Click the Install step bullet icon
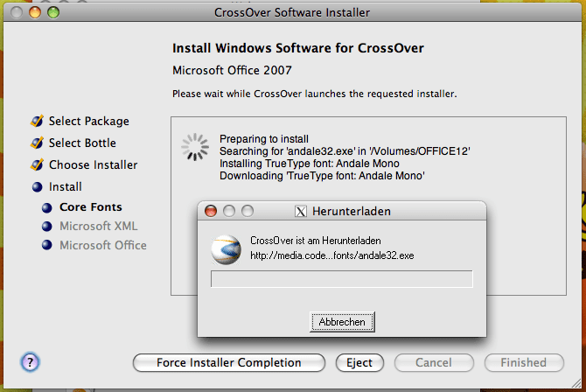The width and height of the screenshot is (586, 392). click(37, 186)
